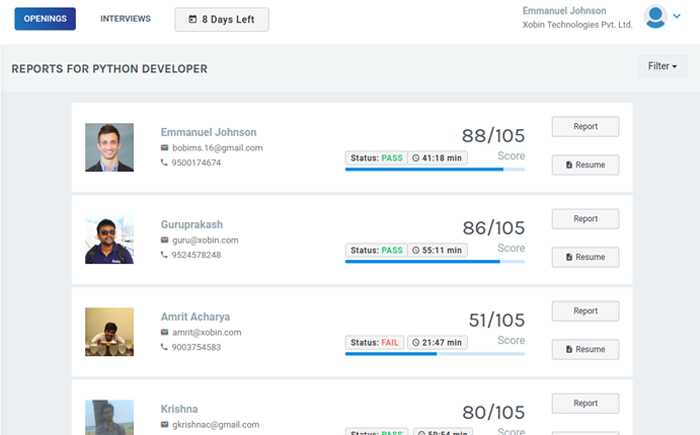Click the 41:18 min time badge

coord(437,158)
